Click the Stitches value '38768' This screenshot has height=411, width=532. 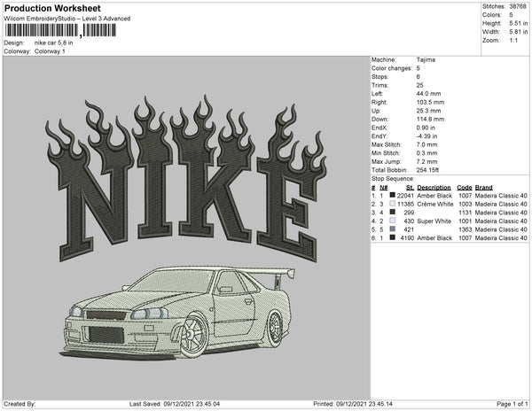click(x=518, y=6)
